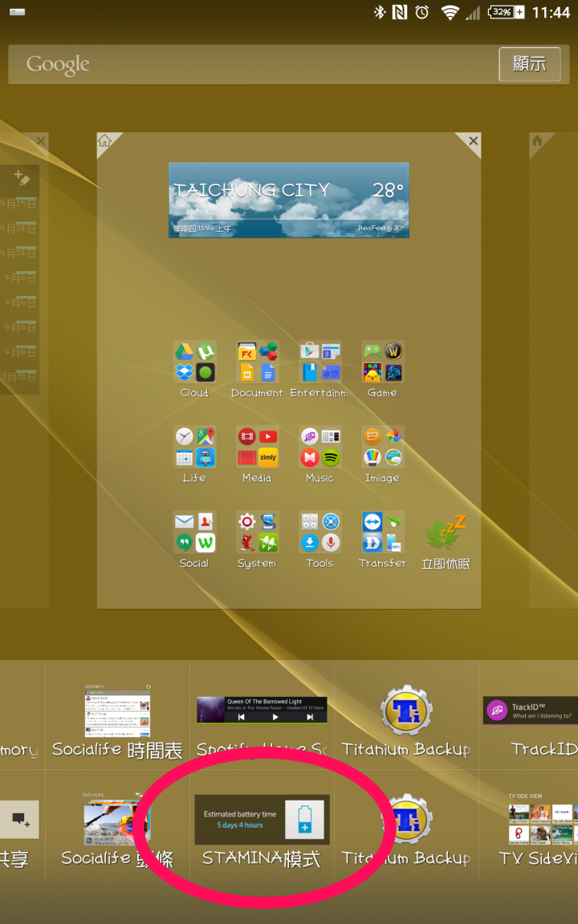The width and height of the screenshot is (578, 924).
Task: Skip to previous track in Spotify widget
Action: [241, 717]
